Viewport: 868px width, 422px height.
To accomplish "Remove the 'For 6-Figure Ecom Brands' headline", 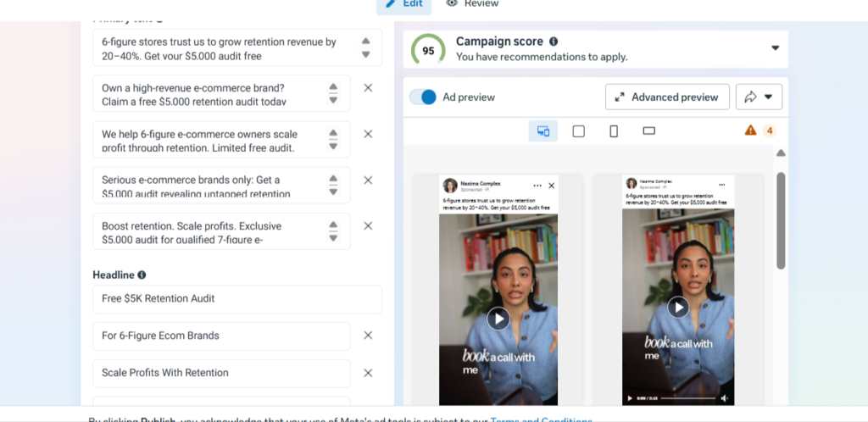I will pyautogui.click(x=368, y=336).
